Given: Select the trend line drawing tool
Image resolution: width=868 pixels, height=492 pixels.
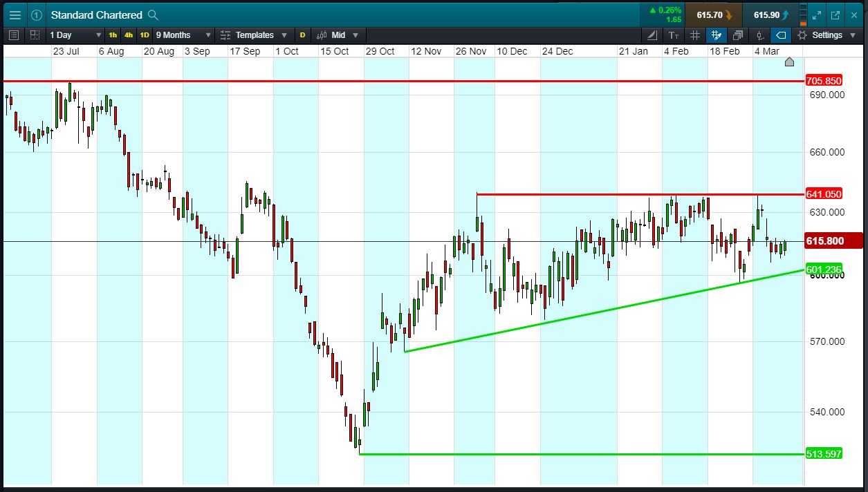Looking at the screenshot, I should click(x=652, y=35).
